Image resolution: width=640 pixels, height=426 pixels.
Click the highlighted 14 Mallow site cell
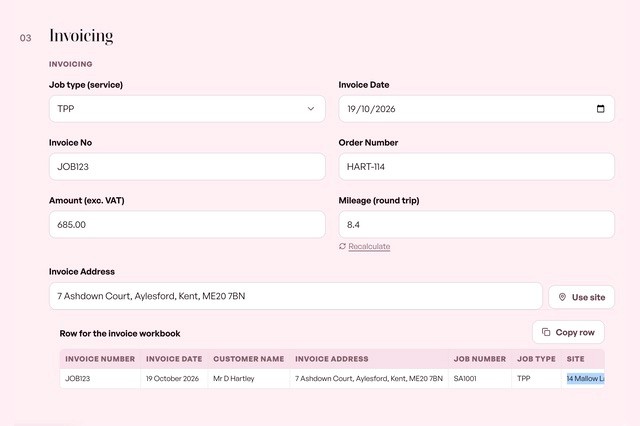click(585, 379)
